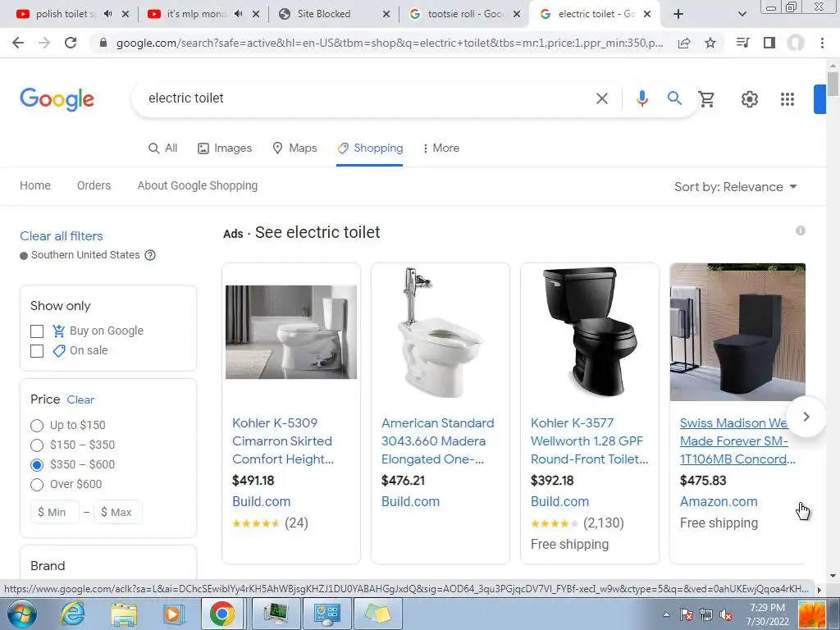Open American Standard 3043.660 Madera link

(438, 441)
